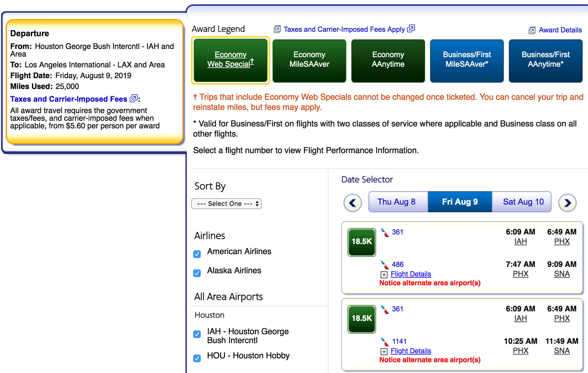The width and height of the screenshot is (588, 373).
Task: Toggle the HOU - Houston Hobby checkbox
Action: tap(197, 358)
